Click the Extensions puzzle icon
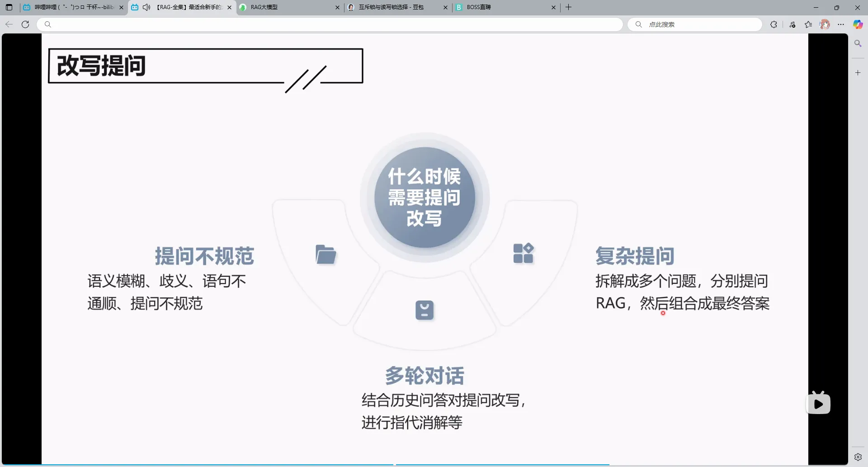The height and width of the screenshot is (467, 868). [x=774, y=24]
